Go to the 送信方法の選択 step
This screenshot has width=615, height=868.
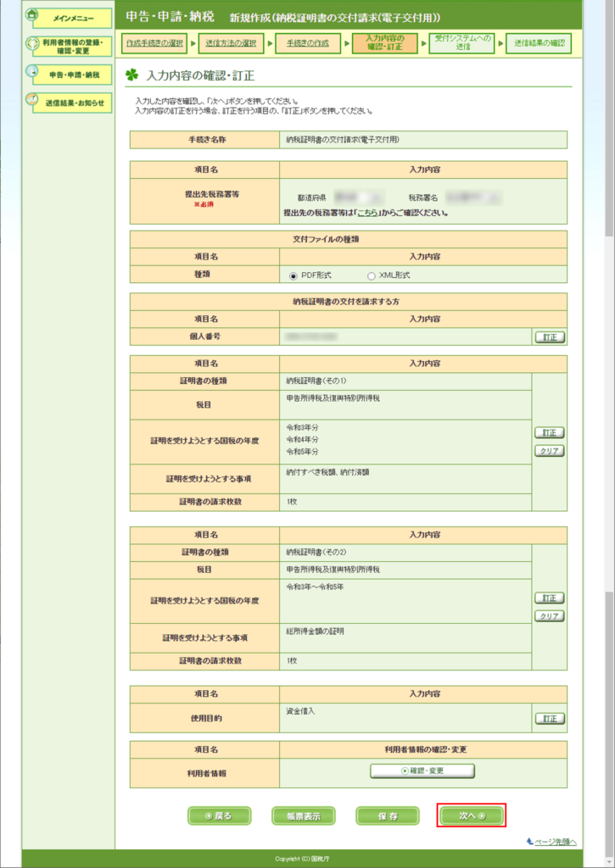(231, 42)
